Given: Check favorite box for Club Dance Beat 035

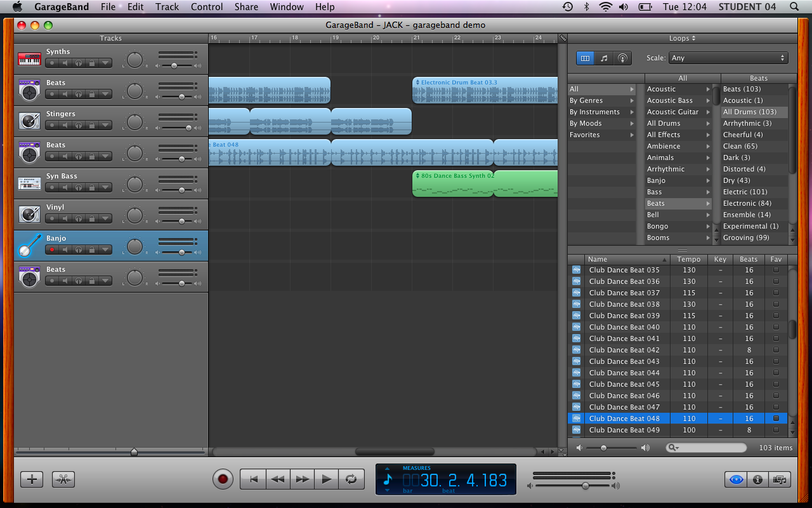Looking at the screenshot, I should point(776,270).
